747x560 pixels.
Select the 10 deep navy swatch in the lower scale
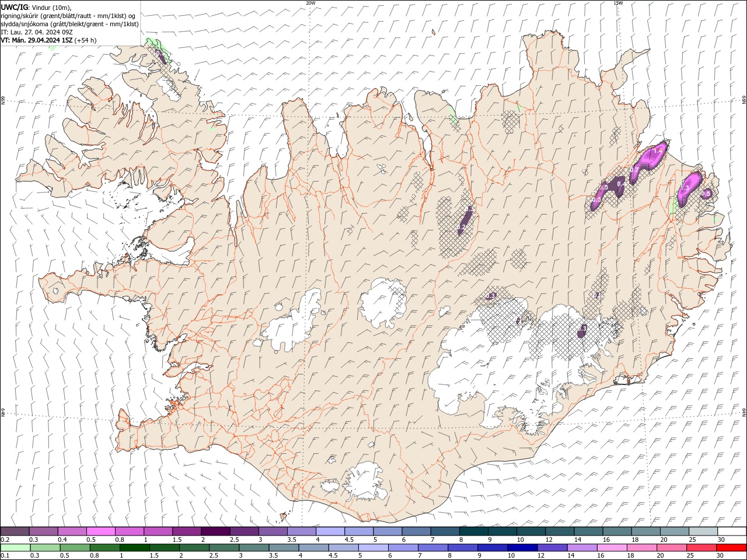522,548
